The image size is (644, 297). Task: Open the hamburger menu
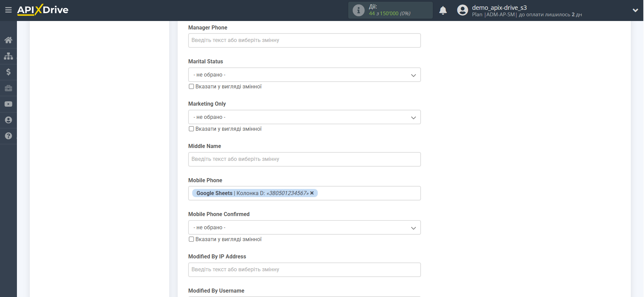[x=8, y=10]
